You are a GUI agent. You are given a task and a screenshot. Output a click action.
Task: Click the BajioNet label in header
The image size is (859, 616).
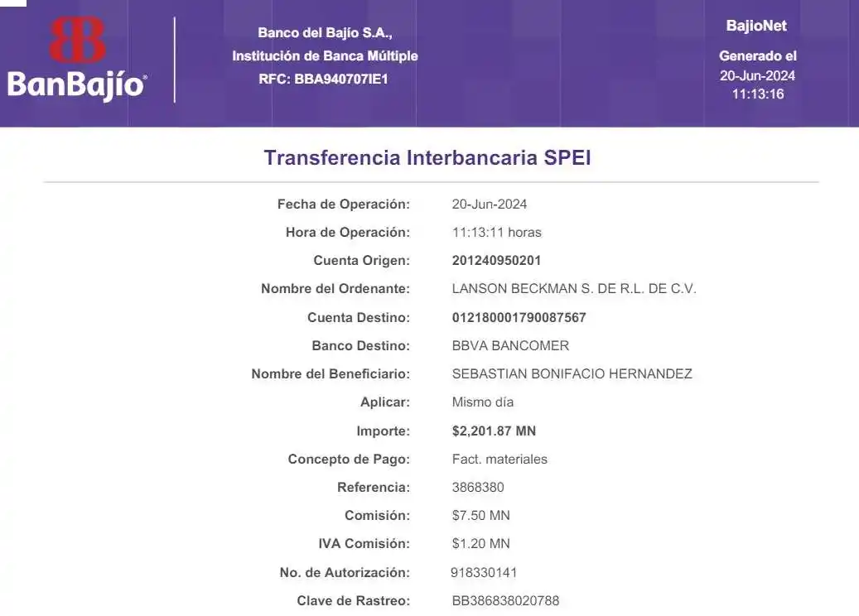756,26
